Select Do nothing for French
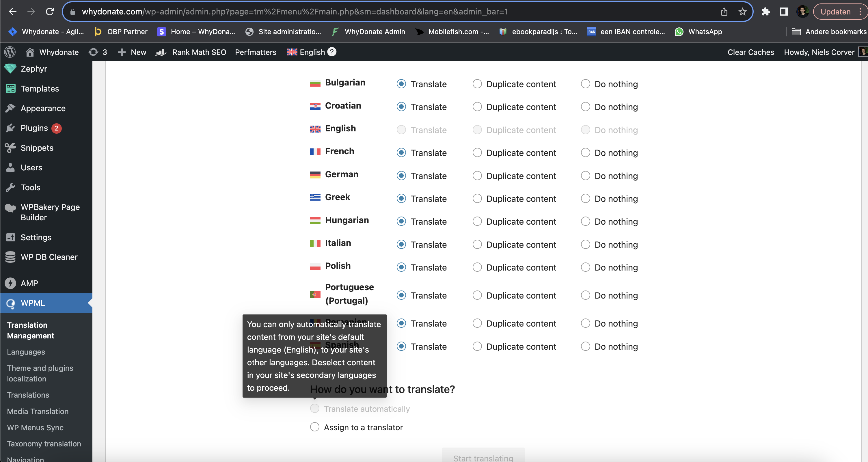 pos(586,153)
